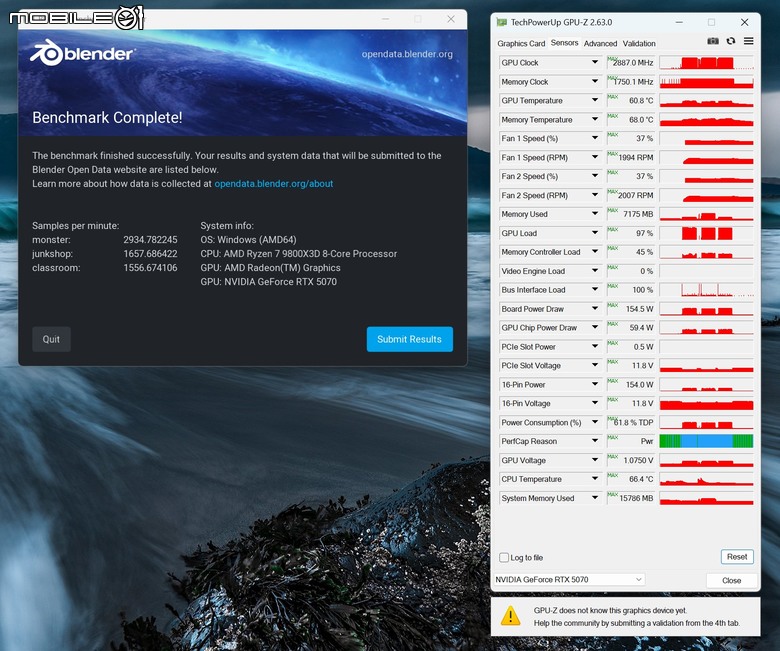
Task: Open the opendata.blender.org/about link
Action: [x=274, y=184]
